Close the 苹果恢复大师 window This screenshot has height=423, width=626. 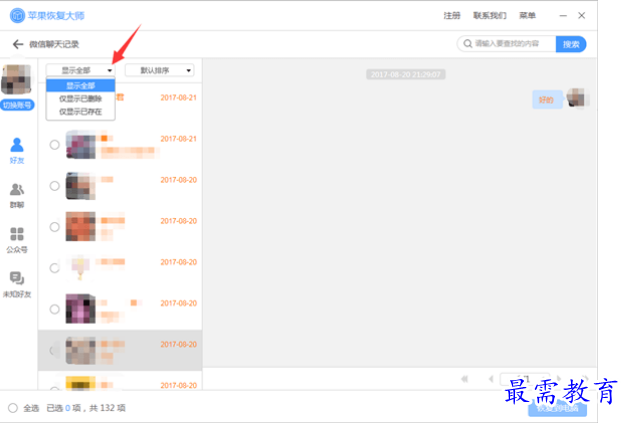point(582,16)
